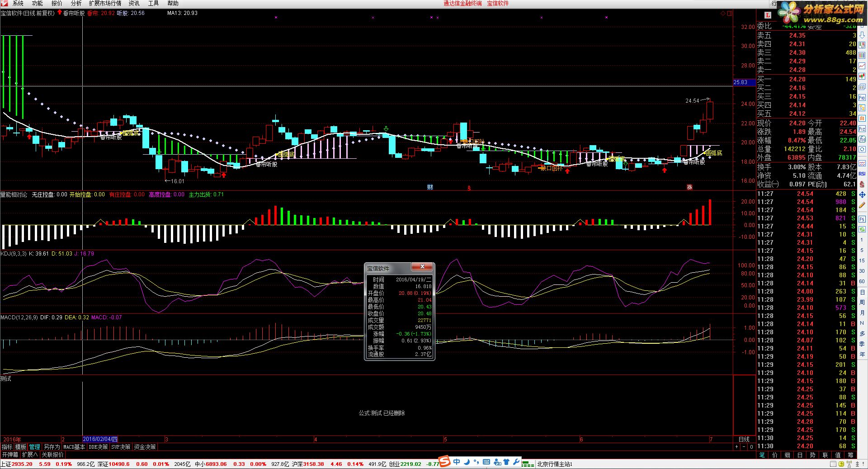Click the red S dollar icon
This screenshot has height=469, width=868.
(x=862, y=184)
